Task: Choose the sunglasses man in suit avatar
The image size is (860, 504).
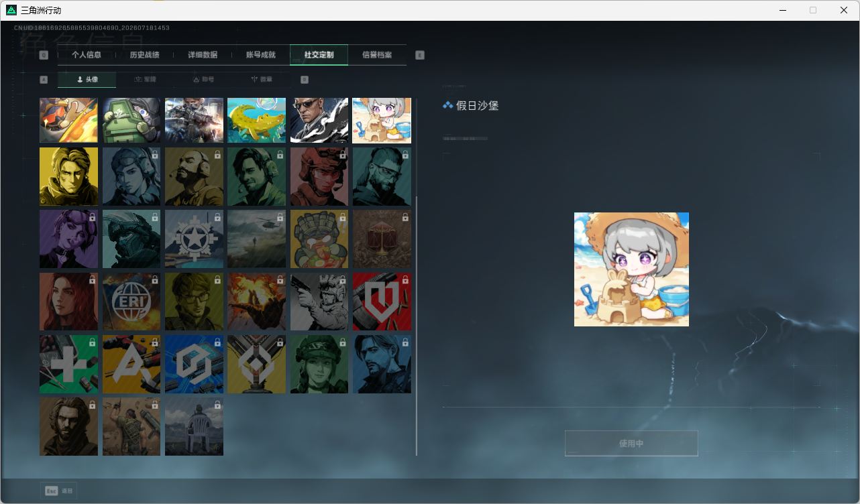Action: [319, 120]
